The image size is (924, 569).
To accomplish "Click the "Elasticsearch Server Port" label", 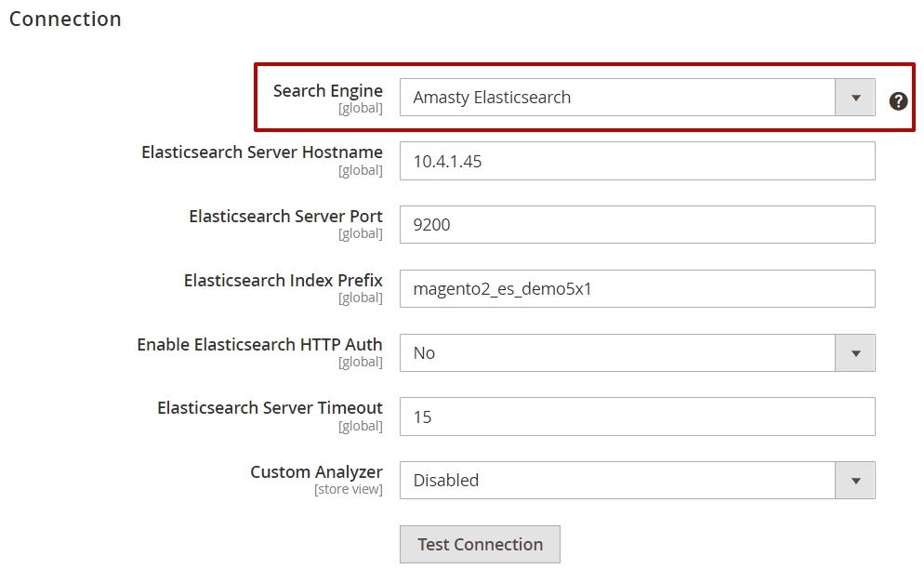I will [285, 217].
